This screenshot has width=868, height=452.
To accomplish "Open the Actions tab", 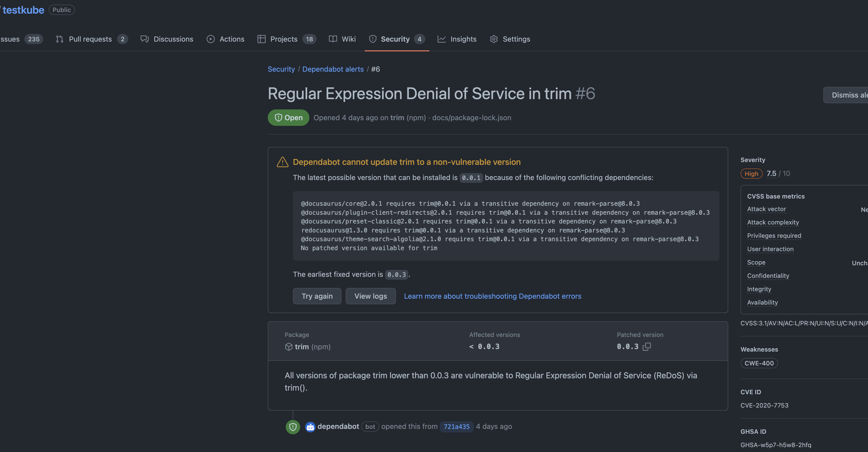I will (x=225, y=39).
